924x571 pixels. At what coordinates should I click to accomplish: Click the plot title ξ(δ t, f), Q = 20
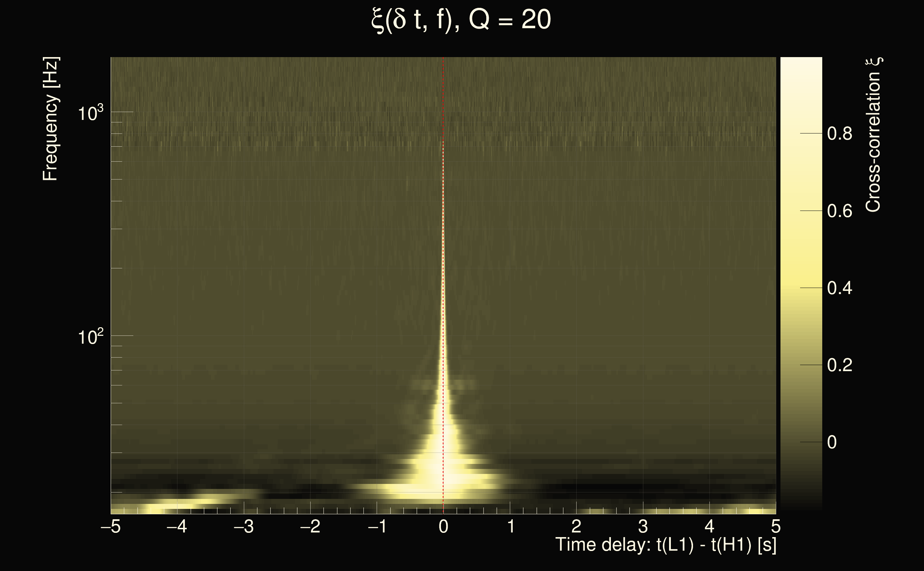461,20
